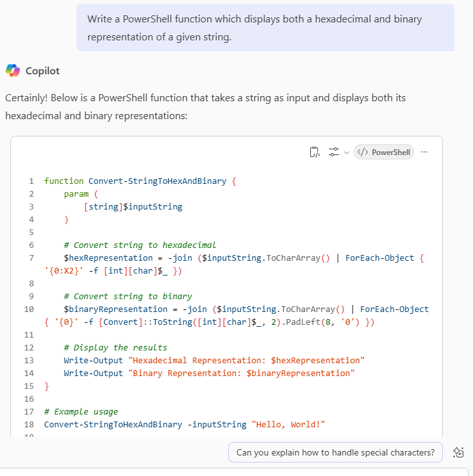
Task: Click the [string]$inputString parameter on line 3
Action: click(133, 206)
